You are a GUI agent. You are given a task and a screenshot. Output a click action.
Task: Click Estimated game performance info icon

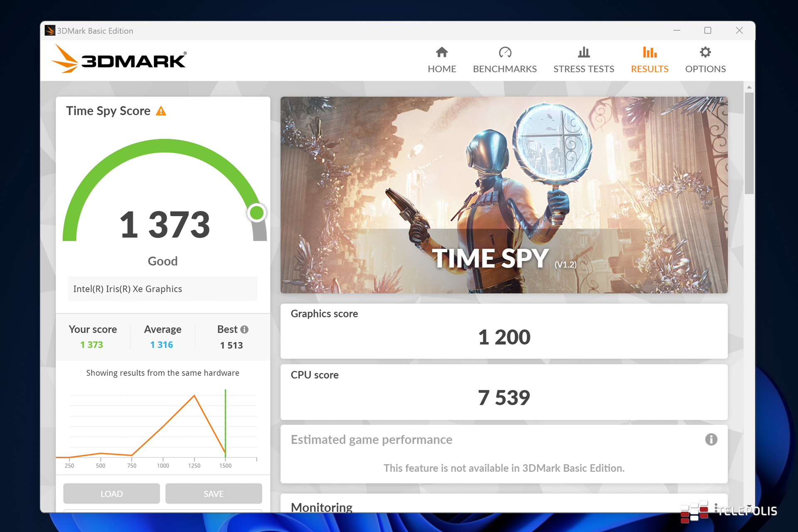[711, 439]
